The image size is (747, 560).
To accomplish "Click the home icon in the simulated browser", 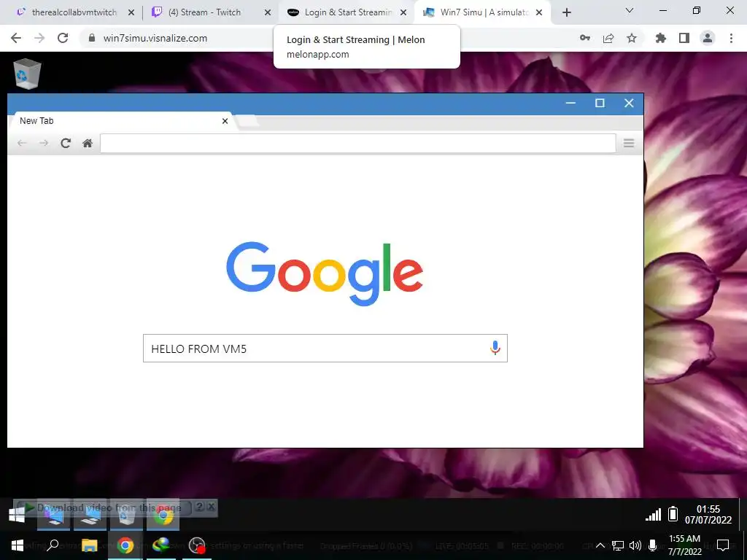I will 88,144.
